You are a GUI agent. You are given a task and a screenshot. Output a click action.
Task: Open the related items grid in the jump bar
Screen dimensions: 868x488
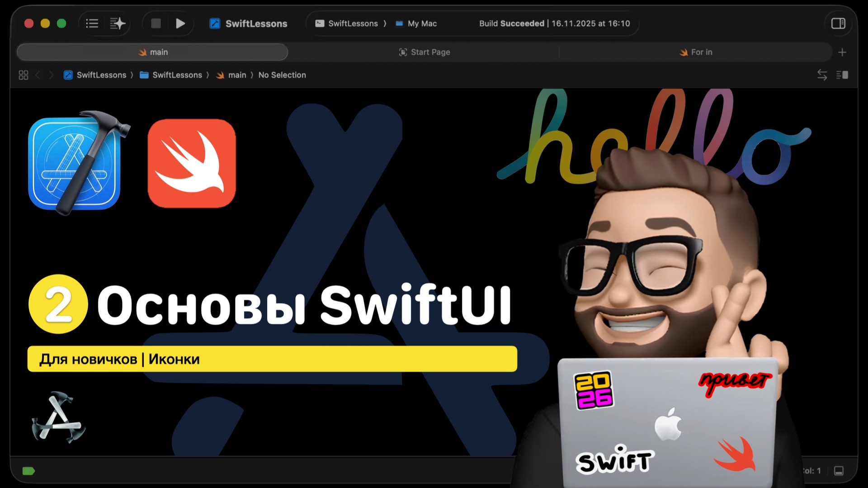tap(23, 75)
